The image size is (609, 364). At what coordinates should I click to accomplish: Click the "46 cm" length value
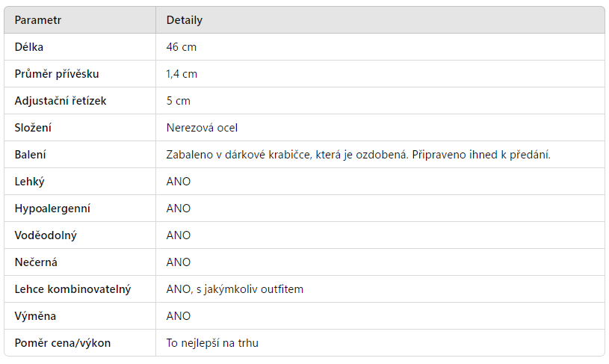click(x=182, y=47)
